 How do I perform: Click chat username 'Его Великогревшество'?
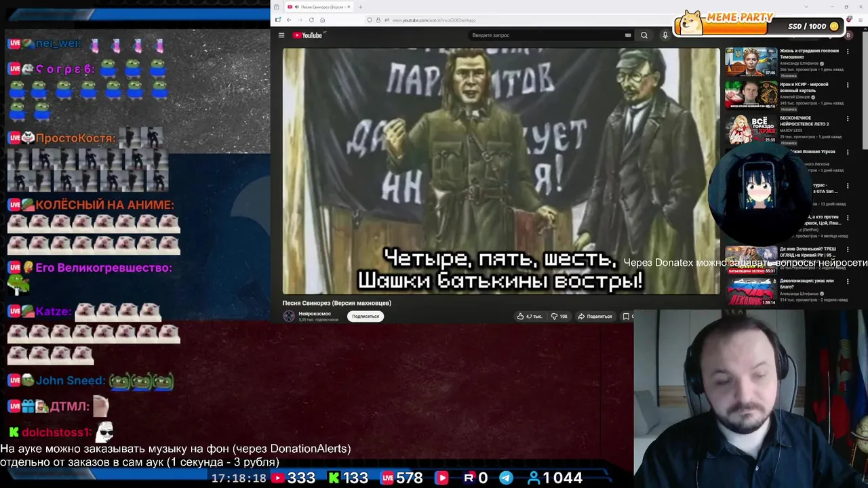104,268
